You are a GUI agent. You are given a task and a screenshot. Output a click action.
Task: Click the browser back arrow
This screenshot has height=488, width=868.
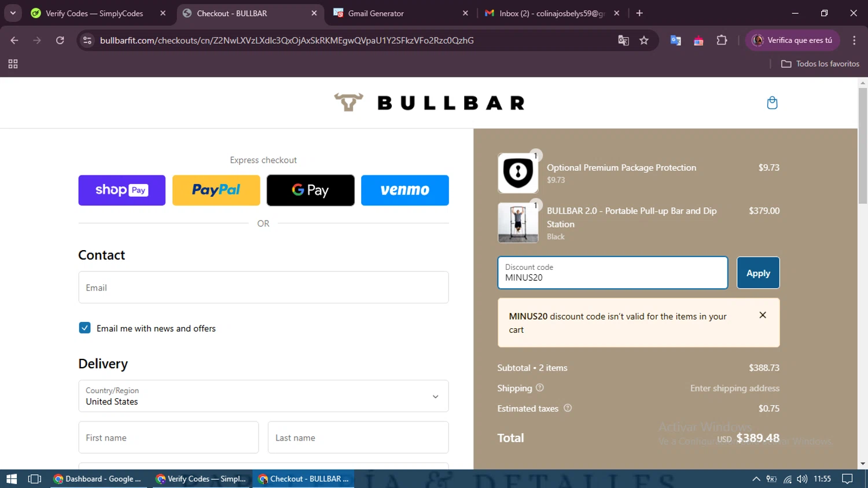click(x=14, y=41)
